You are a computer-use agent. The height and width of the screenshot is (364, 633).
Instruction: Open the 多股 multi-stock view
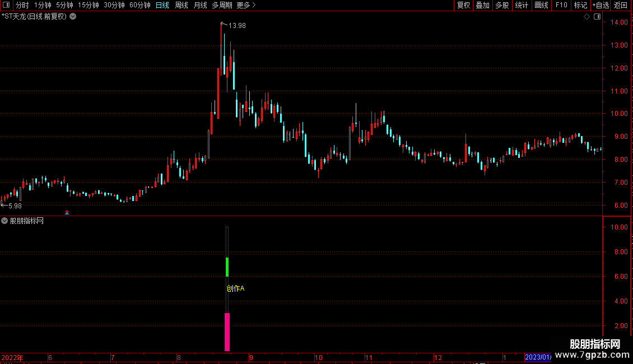pyautogui.click(x=502, y=5)
